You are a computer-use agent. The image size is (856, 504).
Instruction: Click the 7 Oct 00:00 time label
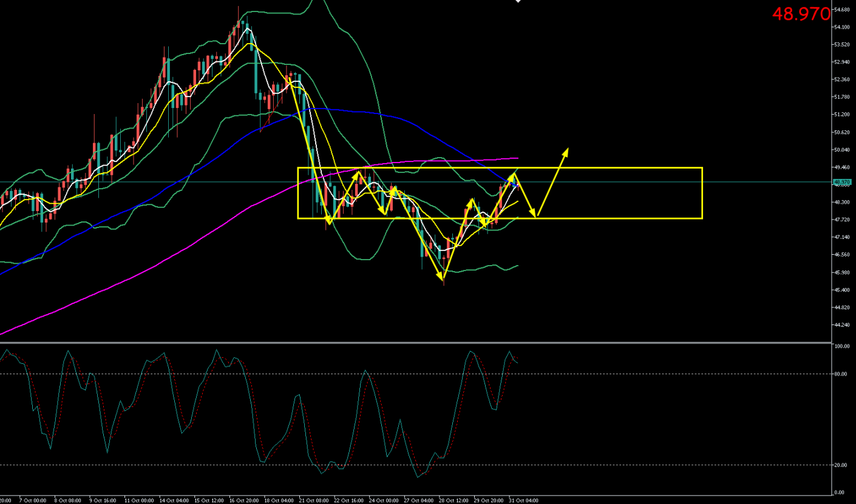pyautogui.click(x=33, y=500)
